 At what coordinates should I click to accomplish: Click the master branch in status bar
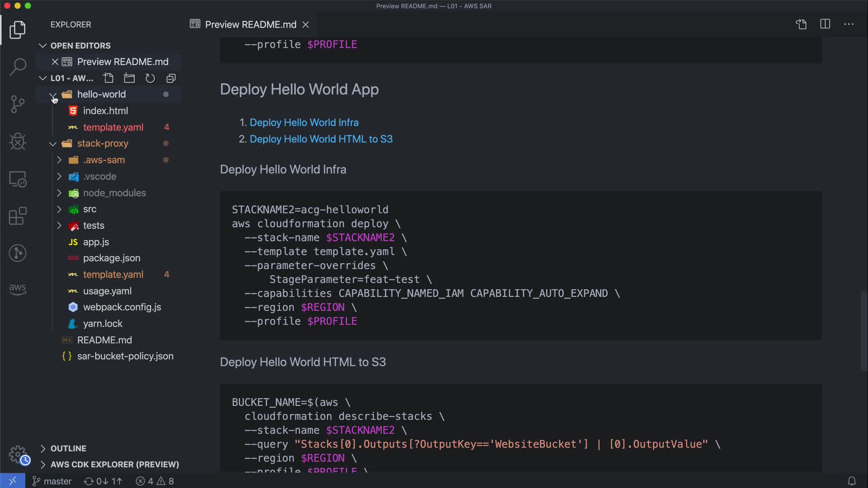click(x=52, y=481)
